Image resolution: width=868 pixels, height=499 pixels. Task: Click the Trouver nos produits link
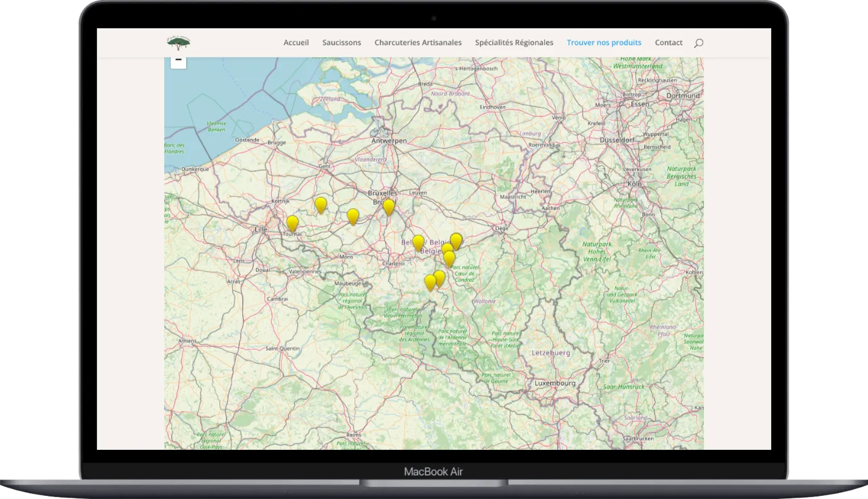pyautogui.click(x=604, y=43)
